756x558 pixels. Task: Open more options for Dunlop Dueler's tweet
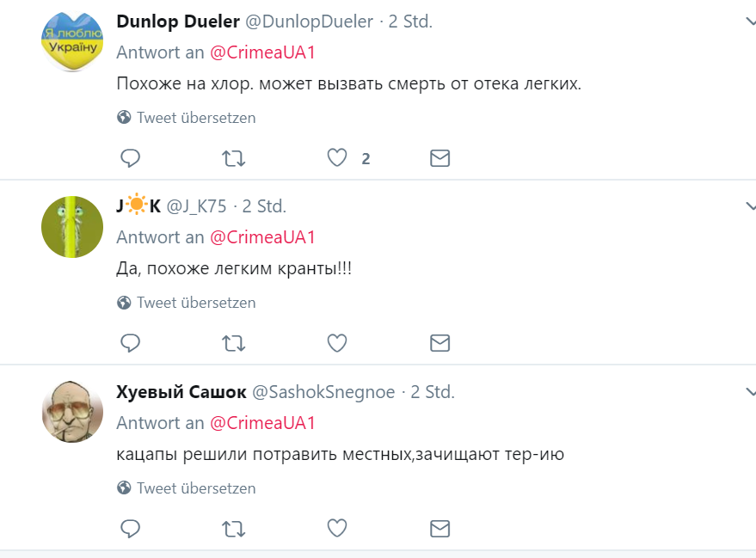749,21
